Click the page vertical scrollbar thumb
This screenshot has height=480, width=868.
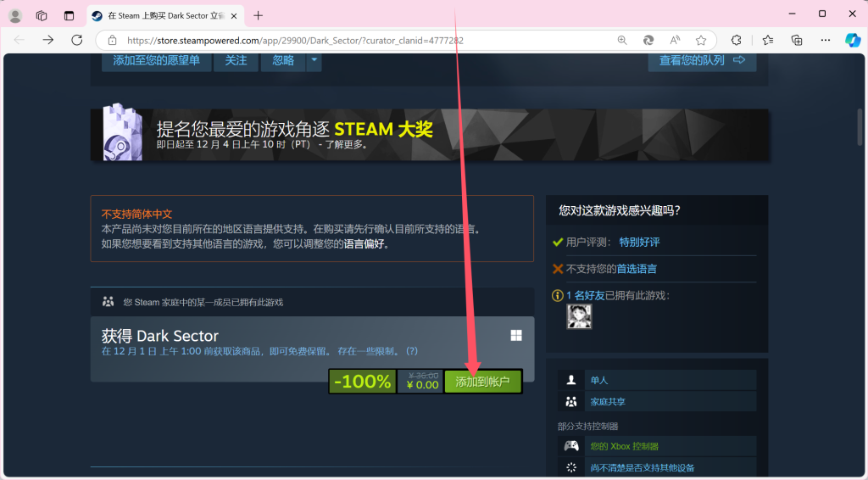click(x=861, y=127)
